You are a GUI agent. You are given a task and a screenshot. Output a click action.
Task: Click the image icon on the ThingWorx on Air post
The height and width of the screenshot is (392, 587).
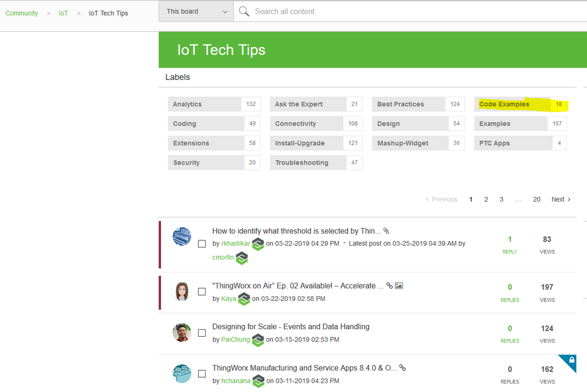coord(399,286)
